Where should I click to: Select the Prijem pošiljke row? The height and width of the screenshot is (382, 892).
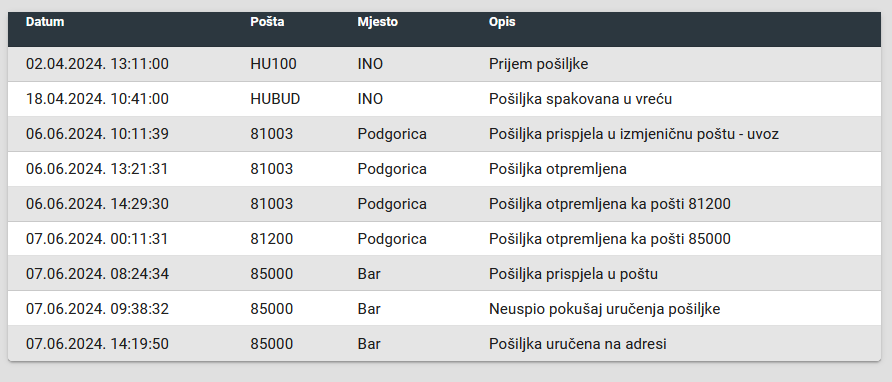tap(444, 64)
